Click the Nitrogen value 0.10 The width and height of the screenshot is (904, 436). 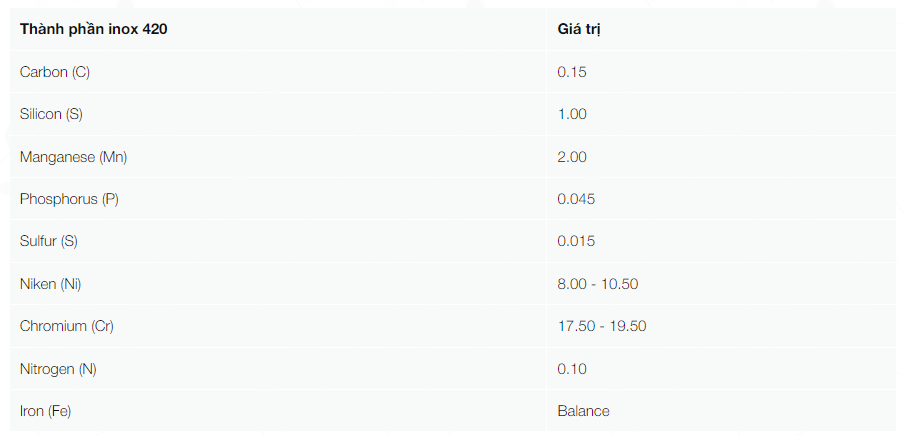571,369
